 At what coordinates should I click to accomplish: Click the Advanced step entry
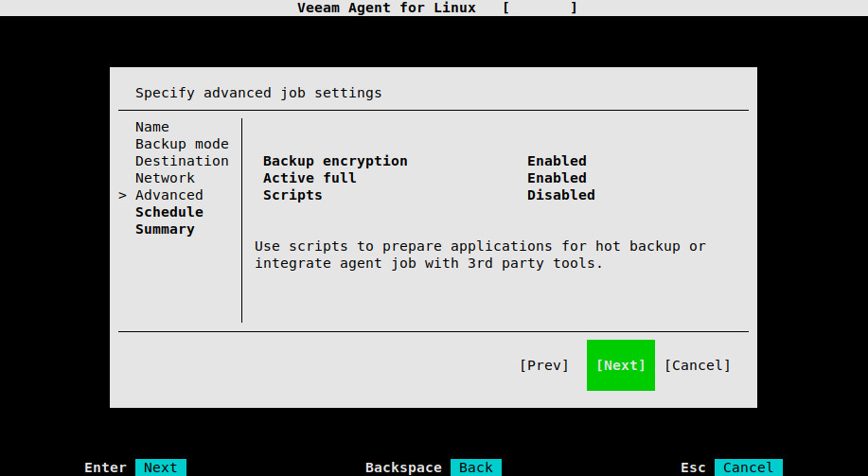tap(168, 195)
